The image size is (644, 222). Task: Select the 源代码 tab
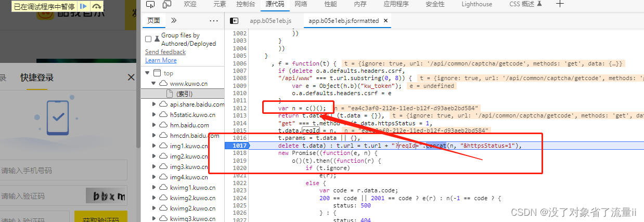[x=275, y=4]
